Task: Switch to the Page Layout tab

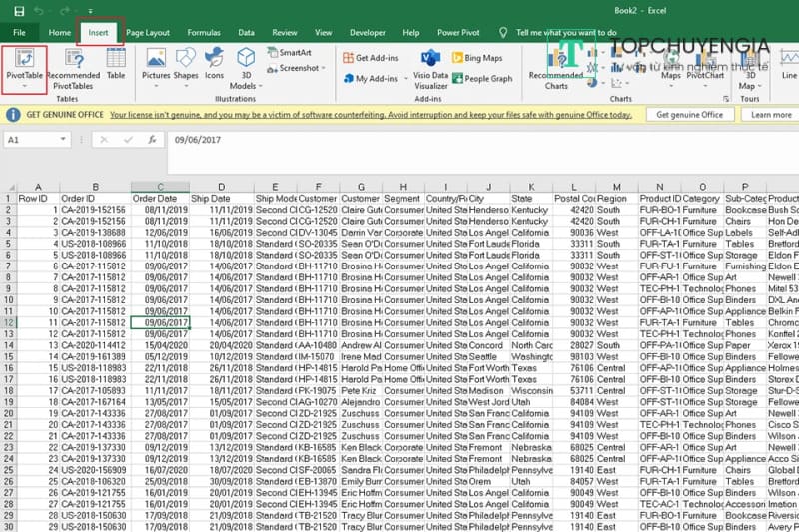Action: pos(147,32)
